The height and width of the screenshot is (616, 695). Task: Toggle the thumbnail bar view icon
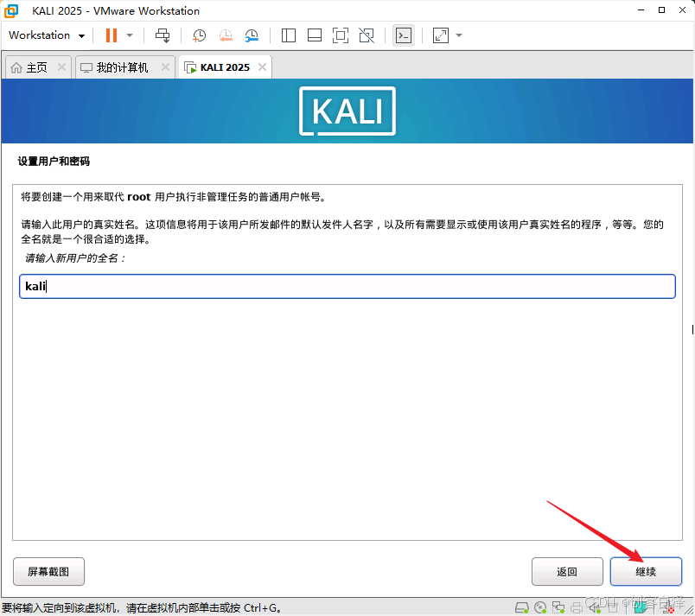pyautogui.click(x=315, y=35)
